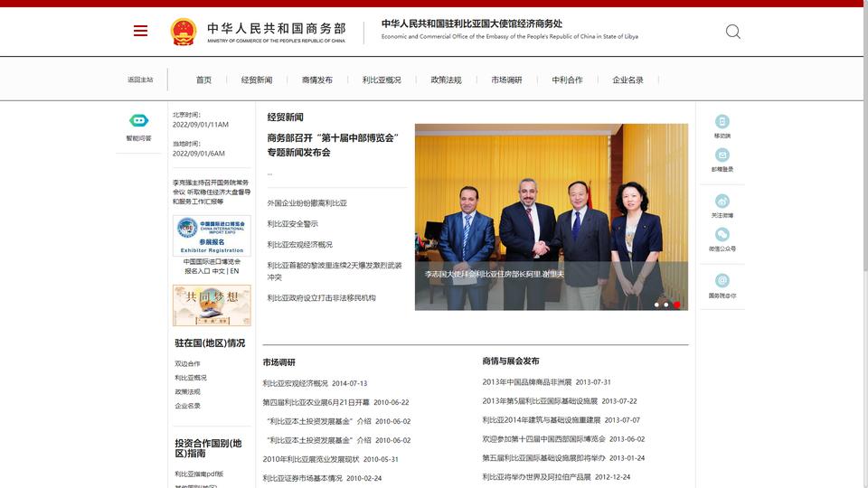
Task: Open the 共同梦想 banner image
Action: pyautogui.click(x=212, y=305)
